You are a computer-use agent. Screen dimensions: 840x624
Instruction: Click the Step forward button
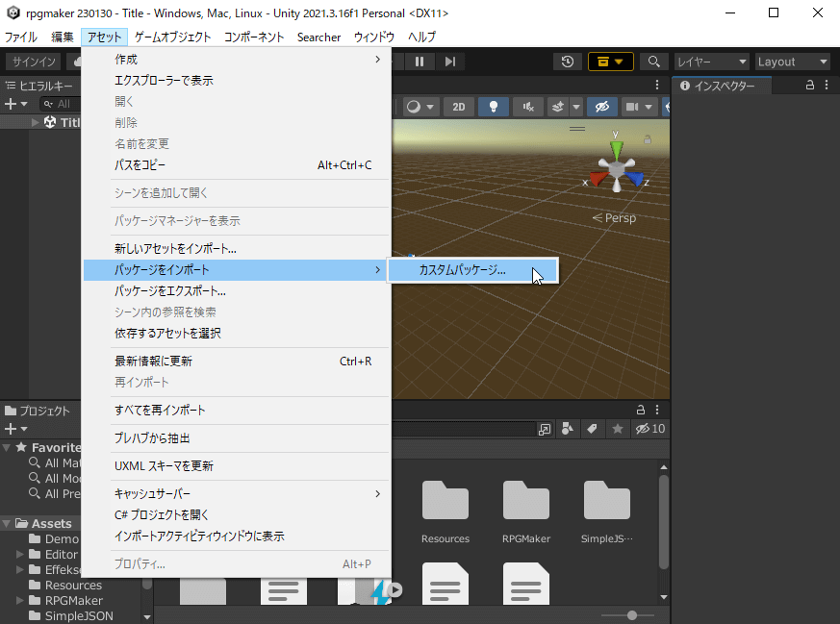pos(449,62)
